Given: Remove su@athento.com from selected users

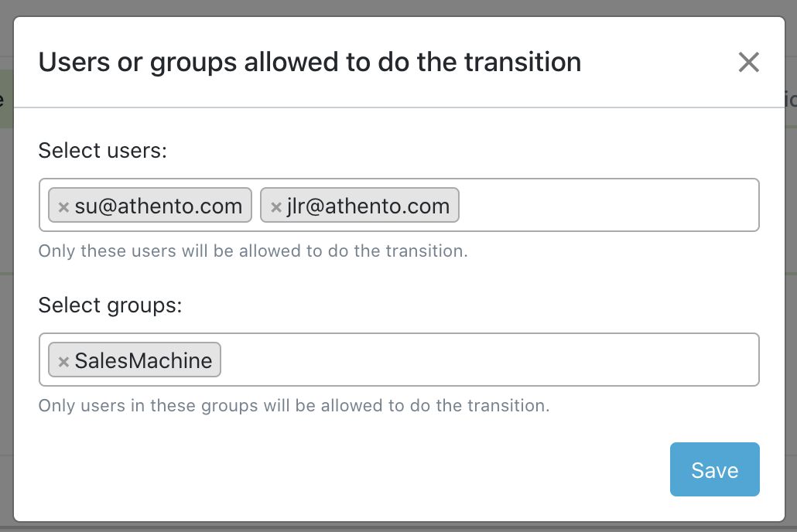Looking at the screenshot, I should [64, 207].
